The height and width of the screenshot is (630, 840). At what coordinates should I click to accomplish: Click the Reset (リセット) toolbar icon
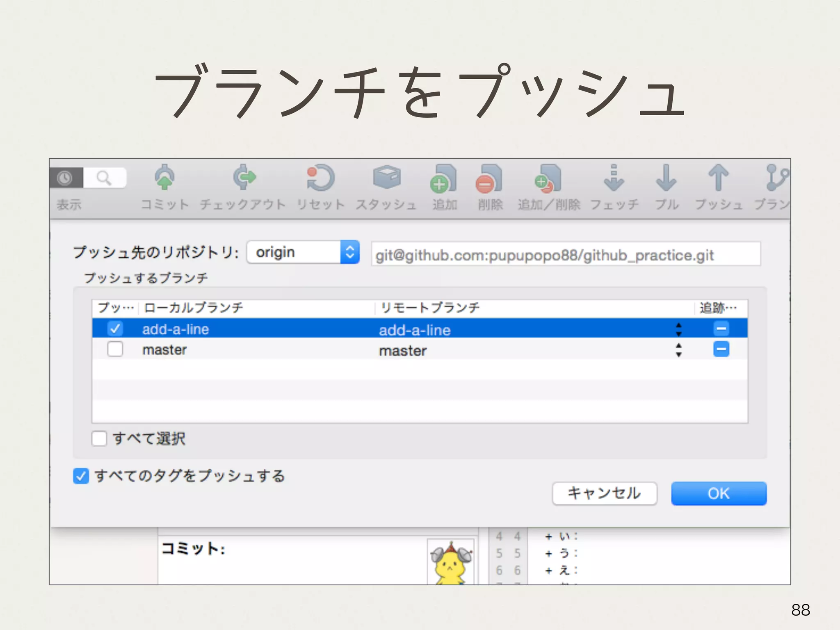click(321, 178)
